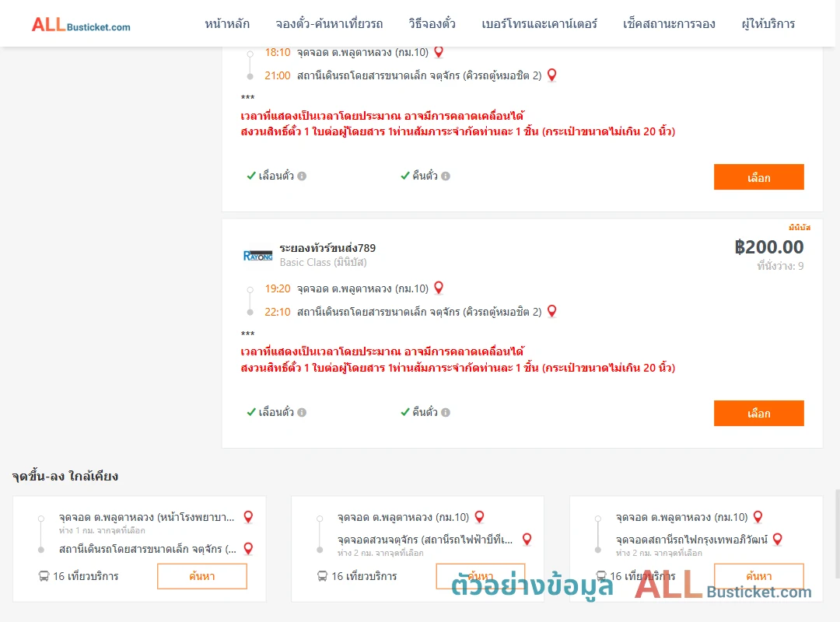Open วิธีจองตั๋ว menu item

[432, 23]
